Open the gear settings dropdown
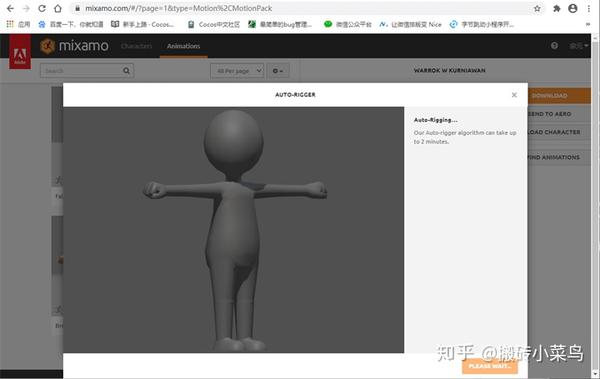Viewport: 600px width, 379px height. coord(278,71)
